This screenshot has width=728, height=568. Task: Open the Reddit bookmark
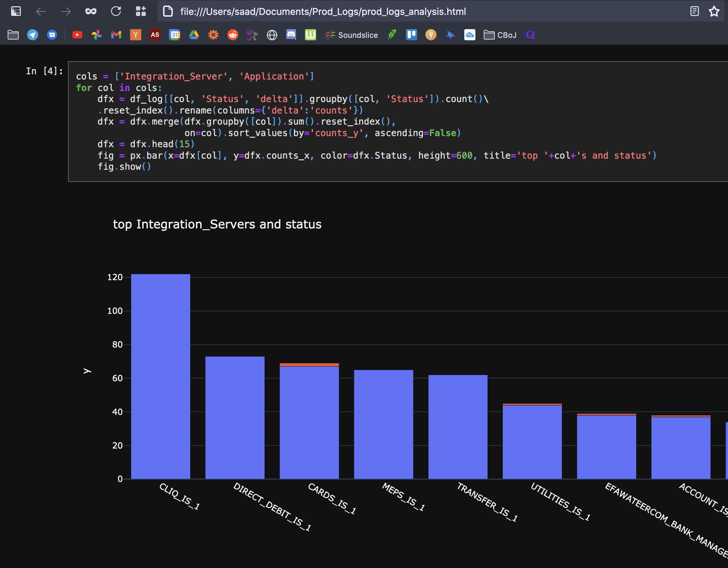click(x=232, y=35)
